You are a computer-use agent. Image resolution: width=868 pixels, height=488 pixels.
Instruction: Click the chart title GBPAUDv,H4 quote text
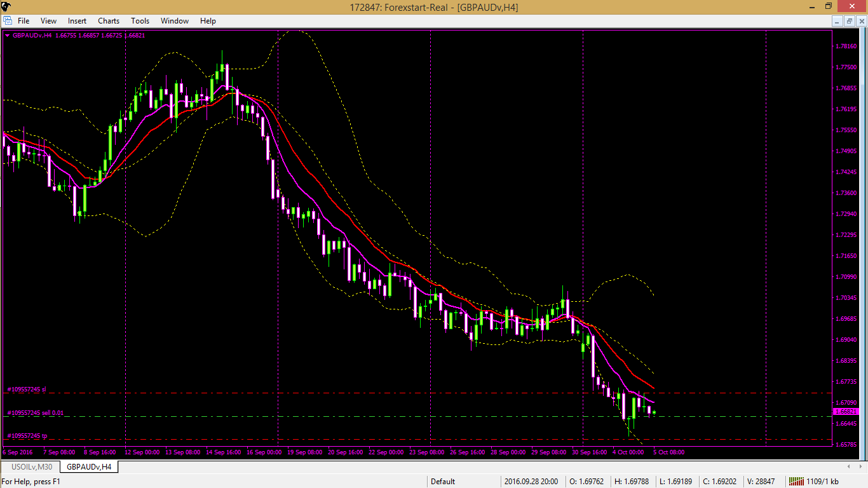(x=78, y=36)
